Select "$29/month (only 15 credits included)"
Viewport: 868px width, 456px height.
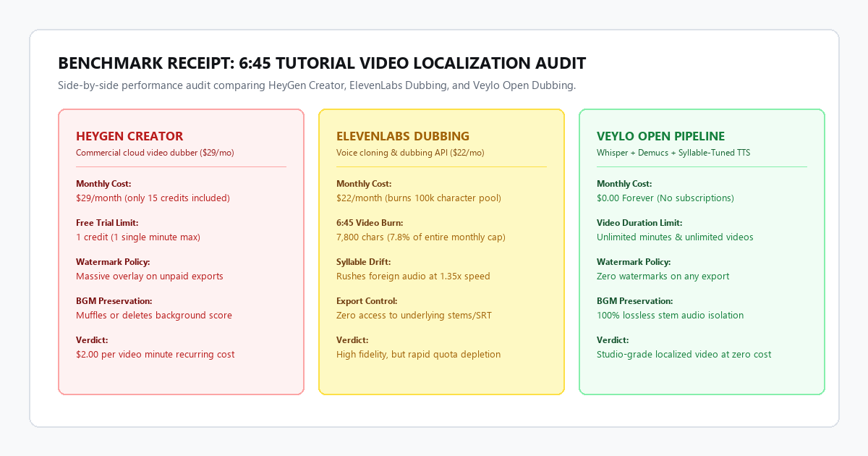click(x=153, y=198)
